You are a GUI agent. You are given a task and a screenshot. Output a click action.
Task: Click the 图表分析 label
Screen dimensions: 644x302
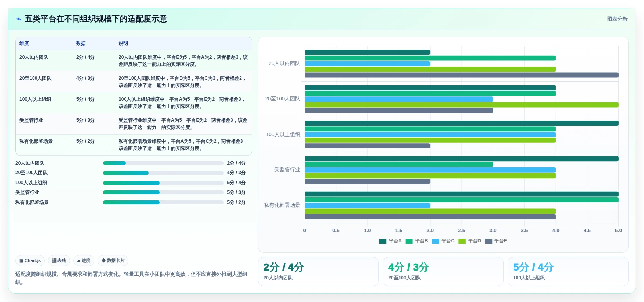(617, 19)
